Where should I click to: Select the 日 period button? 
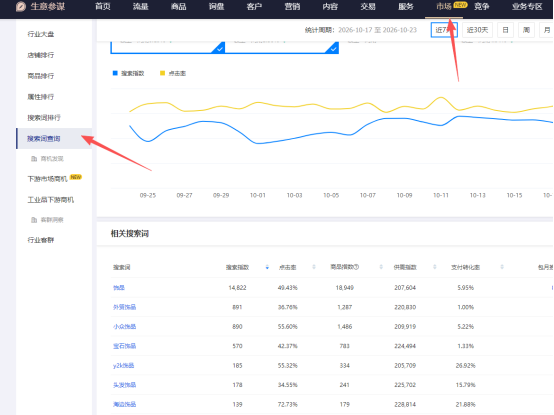[505, 30]
